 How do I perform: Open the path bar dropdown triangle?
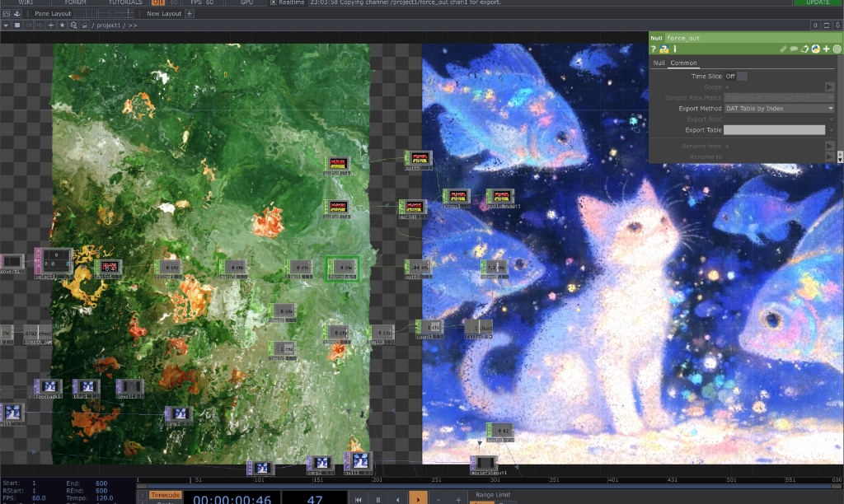pyautogui.click(x=6, y=26)
